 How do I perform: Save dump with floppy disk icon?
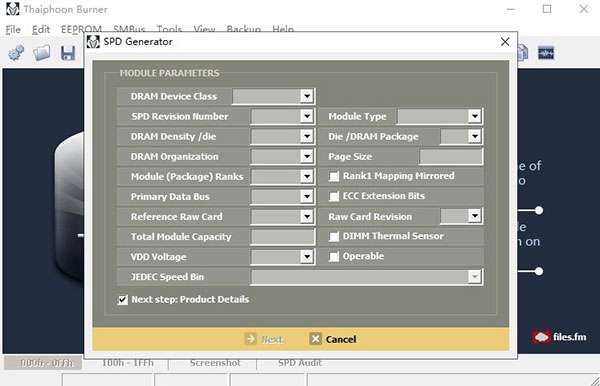(x=68, y=53)
